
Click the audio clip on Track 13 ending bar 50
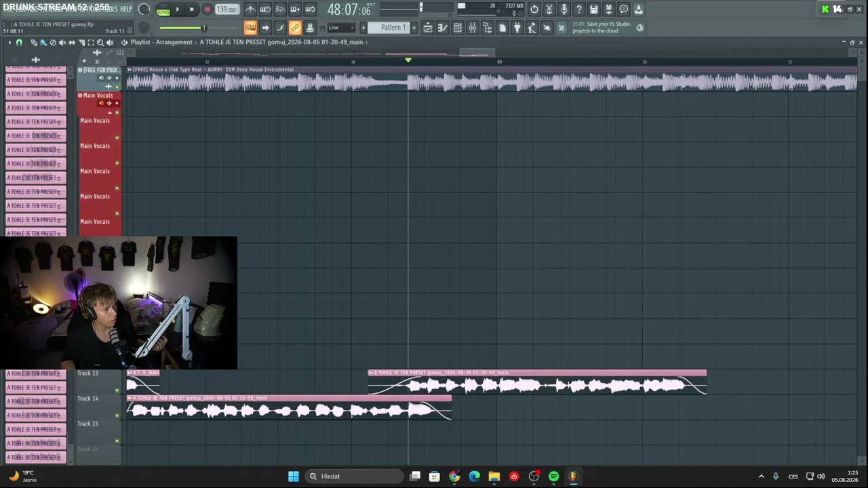pos(537,382)
